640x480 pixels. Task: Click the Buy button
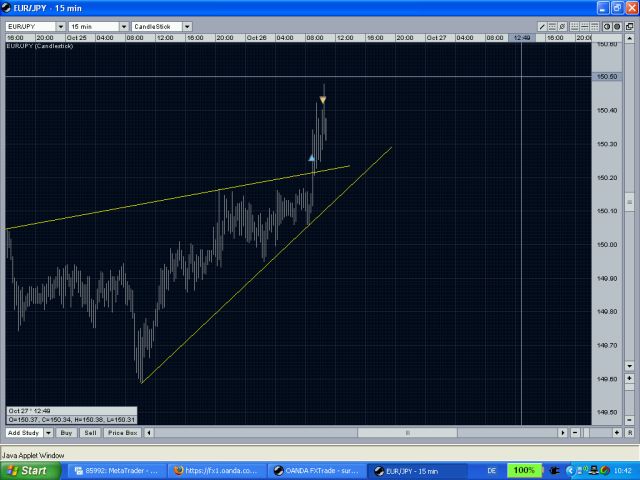tap(66, 433)
